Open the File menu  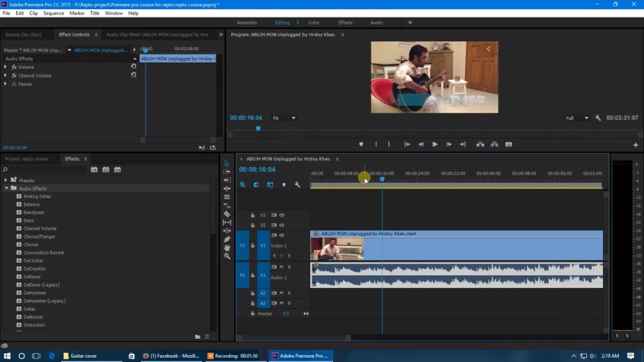click(6, 13)
